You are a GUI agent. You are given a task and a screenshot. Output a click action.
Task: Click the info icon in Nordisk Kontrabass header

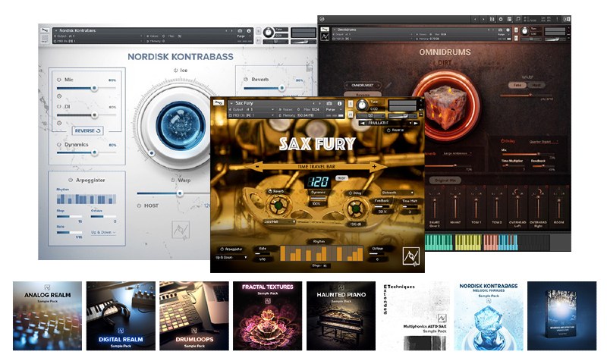tap(249, 30)
